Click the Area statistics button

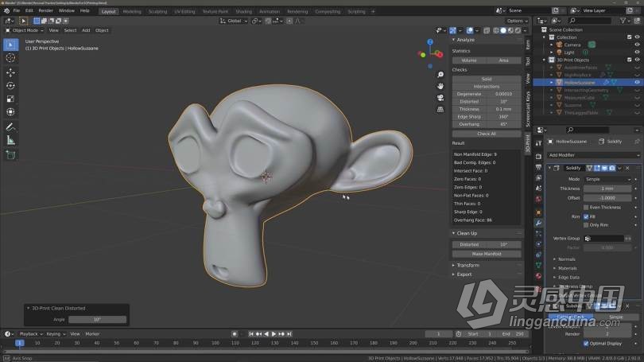(504, 60)
